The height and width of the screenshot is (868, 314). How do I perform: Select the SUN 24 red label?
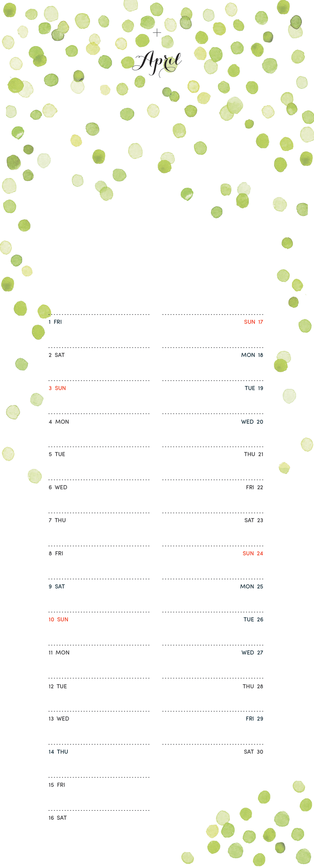coord(253,553)
